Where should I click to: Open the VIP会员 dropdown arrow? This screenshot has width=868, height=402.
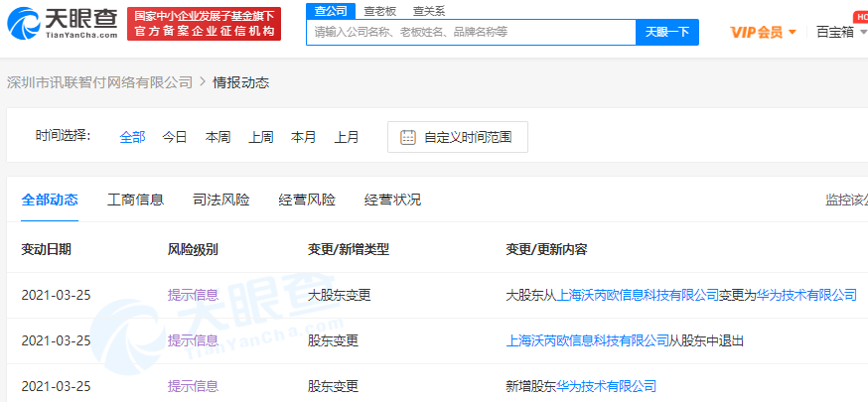click(793, 33)
